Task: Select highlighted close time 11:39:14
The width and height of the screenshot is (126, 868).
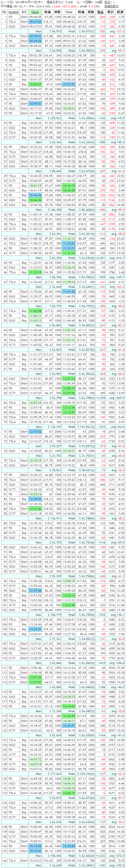Action: point(69,282)
